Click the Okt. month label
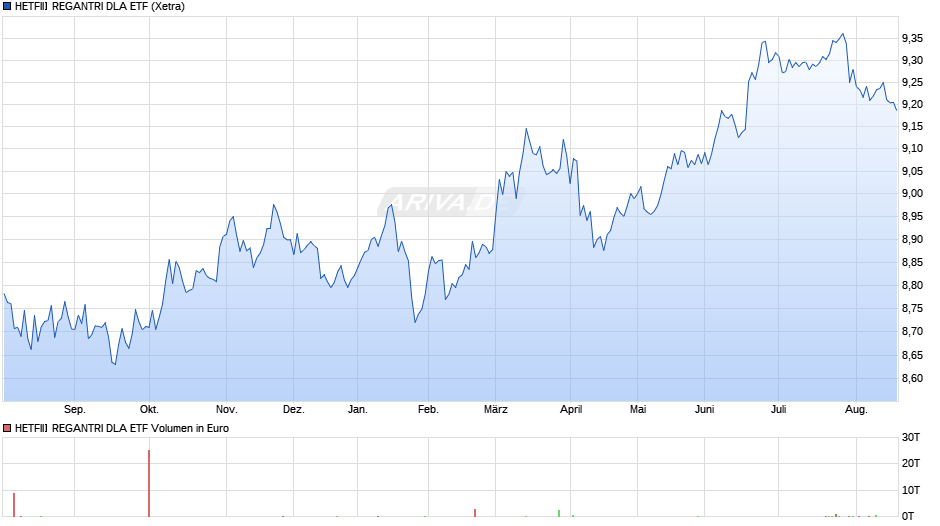Image resolution: width=940 pixels, height=526 pixels. click(149, 410)
